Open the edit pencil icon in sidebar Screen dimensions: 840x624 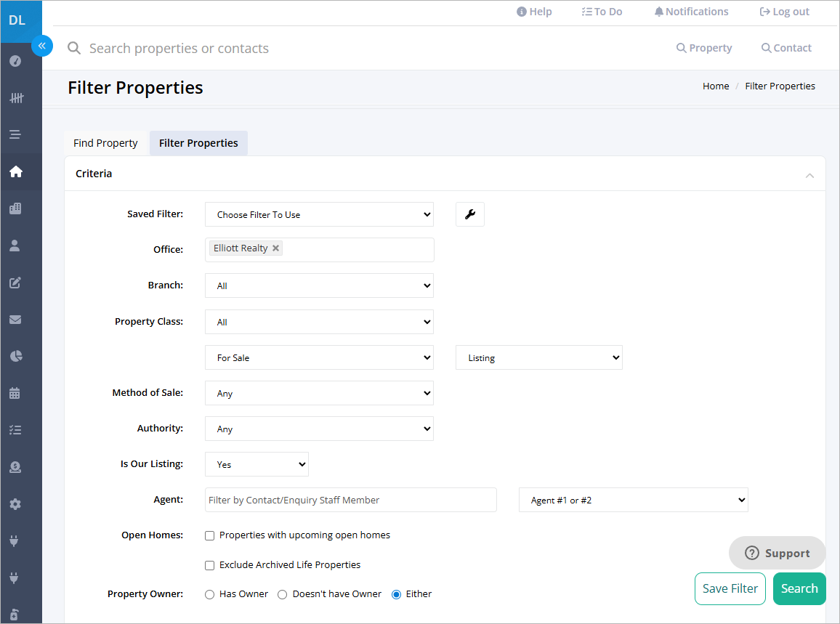coord(15,283)
